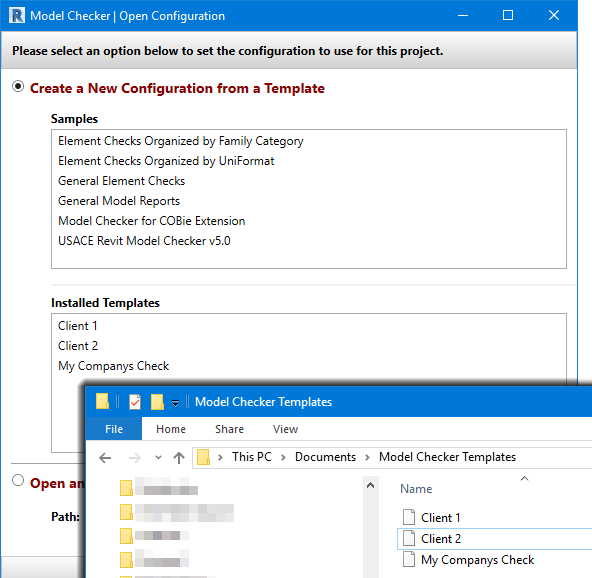The height and width of the screenshot is (578, 592).
Task: Maximize the Model Checker window
Action: tap(508, 15)
